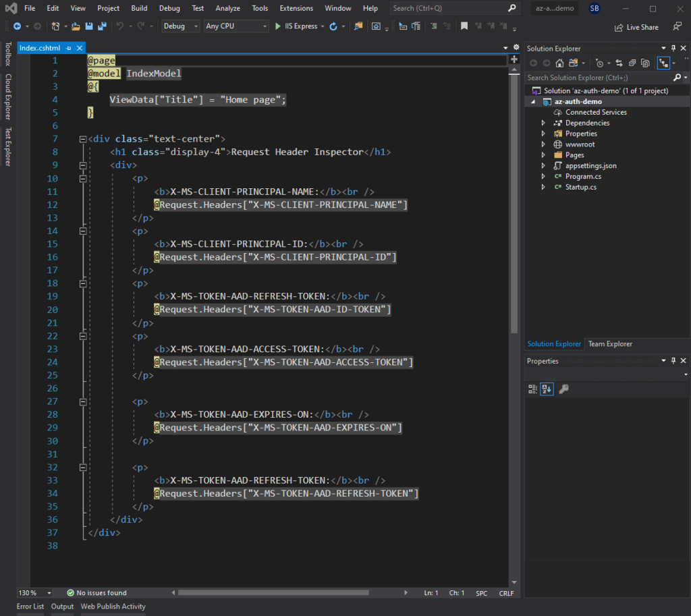This screenshot has height=616, width=691.
Task: Click the No issues found status indicator
Action: pyautogui.click(x=97, y=593)
